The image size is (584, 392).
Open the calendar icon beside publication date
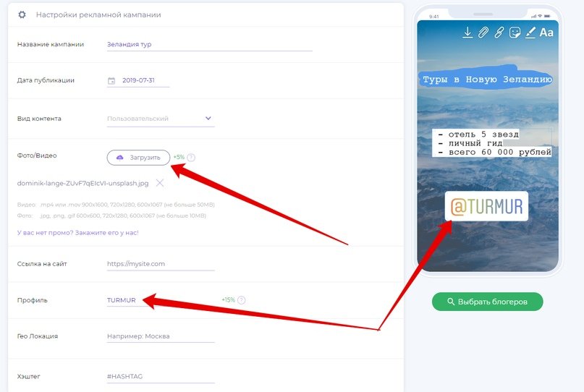coord(111,80)
